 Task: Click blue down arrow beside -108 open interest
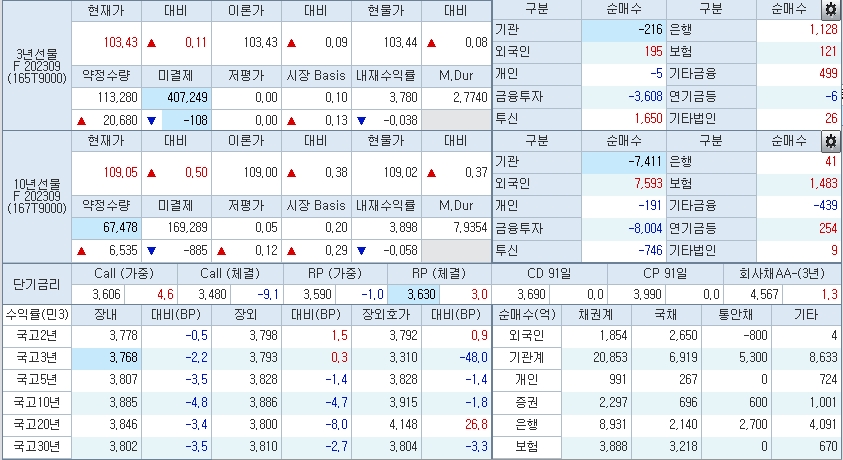click(x=152, y=120)
